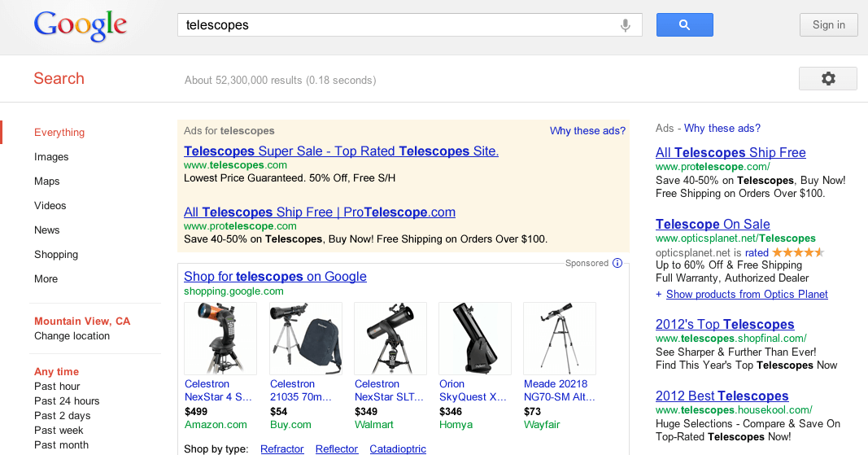The width and height of the screenshot is (868, 455).
Task: Click Walmart seller text
Action: pyautogui.click(x=374, y=425)
